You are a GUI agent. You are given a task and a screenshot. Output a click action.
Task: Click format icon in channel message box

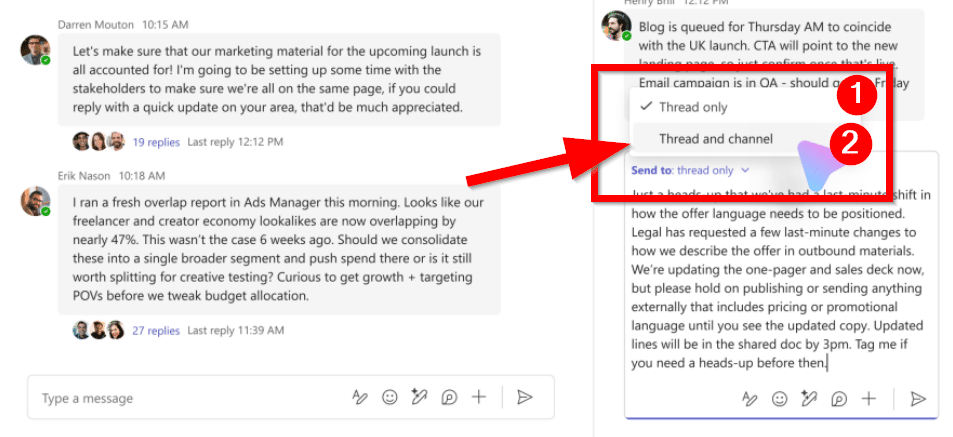pyautogui.click(x=360, y=398)
